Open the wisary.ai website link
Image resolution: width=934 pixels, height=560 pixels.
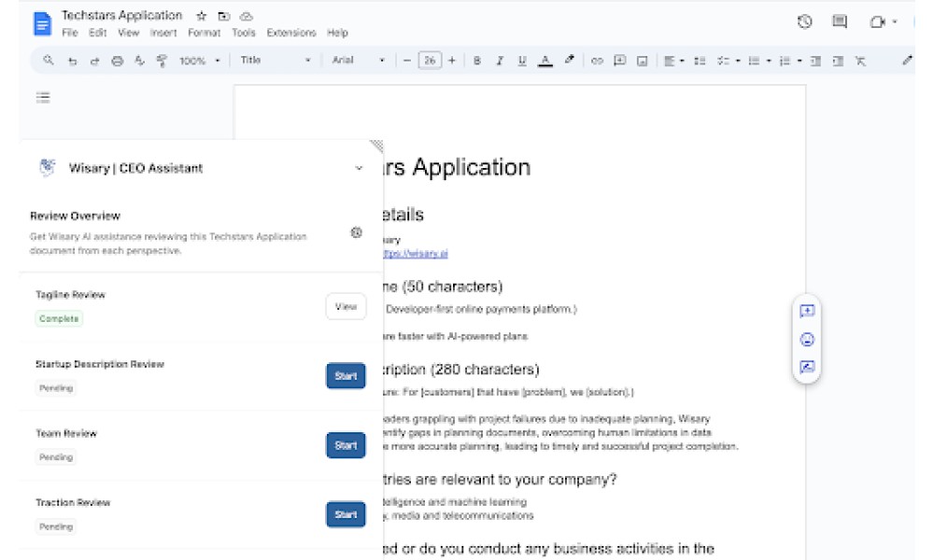(x=416, y=254)
